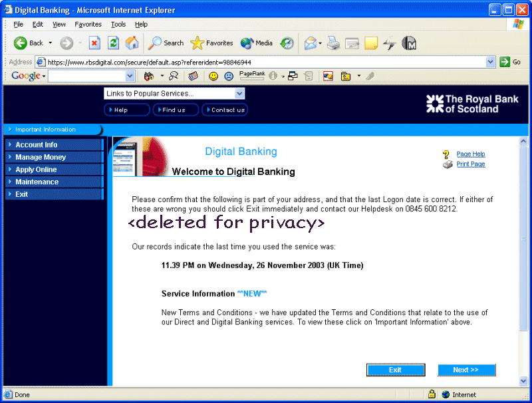The height and width of the screenshot is (403, 532).
Task: Expand Apply Online in sidebar
Action: (55, 170)
